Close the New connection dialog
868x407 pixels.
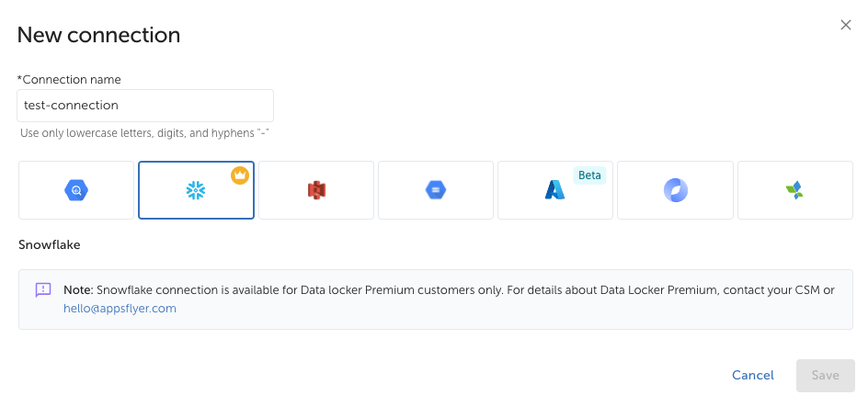846,25
